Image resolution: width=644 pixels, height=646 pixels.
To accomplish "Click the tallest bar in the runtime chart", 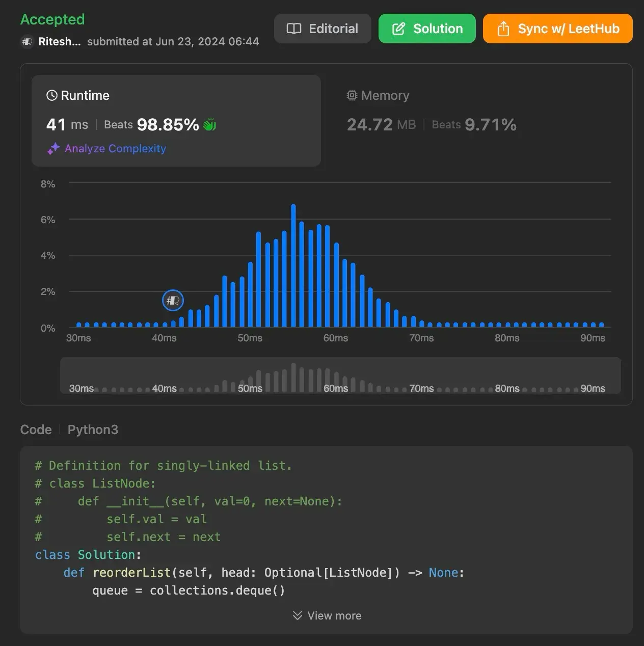I will tap(293, 265).
